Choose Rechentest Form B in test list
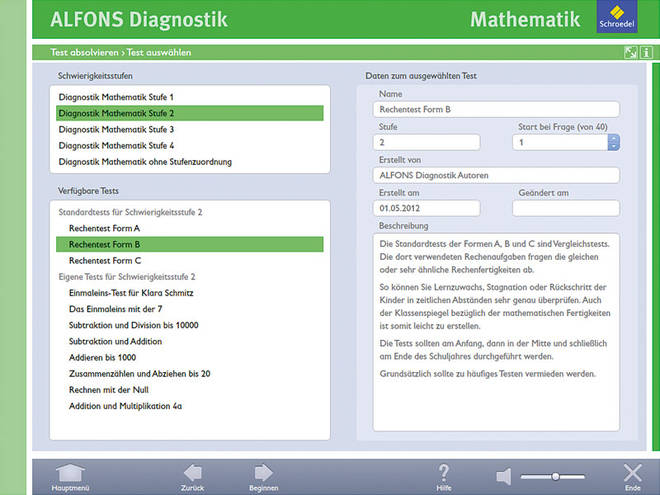The width and height of the screenshot is (660, 495). point(190,245)
